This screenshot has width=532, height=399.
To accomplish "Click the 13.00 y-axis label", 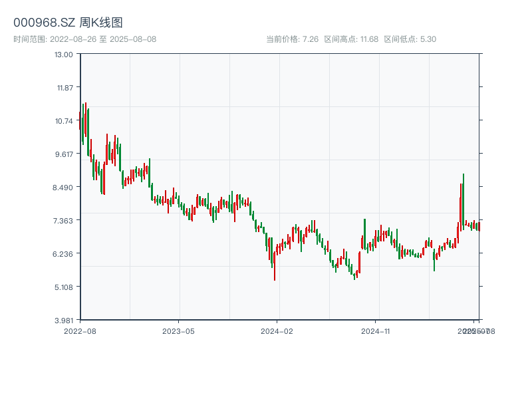I will pos(64,54).
